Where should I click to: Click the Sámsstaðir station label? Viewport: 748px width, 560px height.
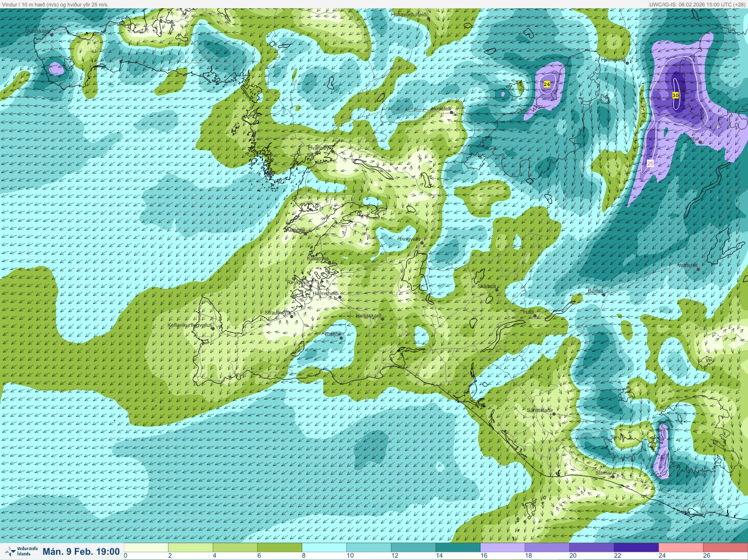click(x=539, y=410)
